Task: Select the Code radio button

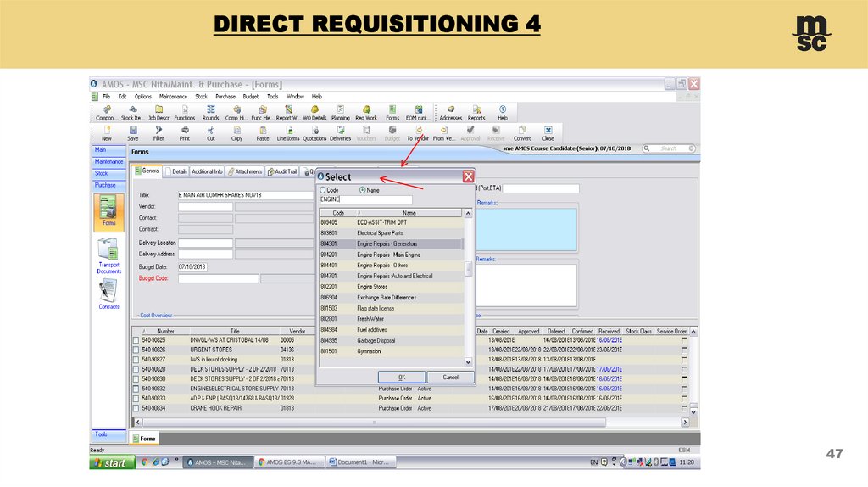Action: point(323,190)
